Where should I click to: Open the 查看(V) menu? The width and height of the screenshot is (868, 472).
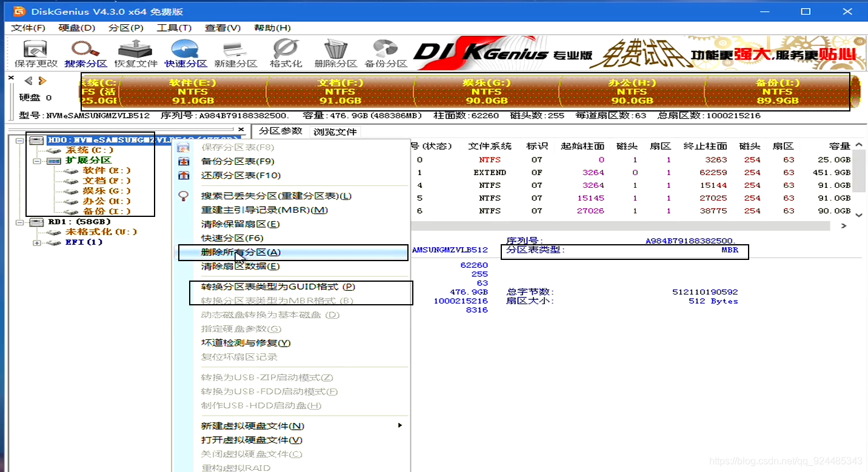tap(223, 28)
